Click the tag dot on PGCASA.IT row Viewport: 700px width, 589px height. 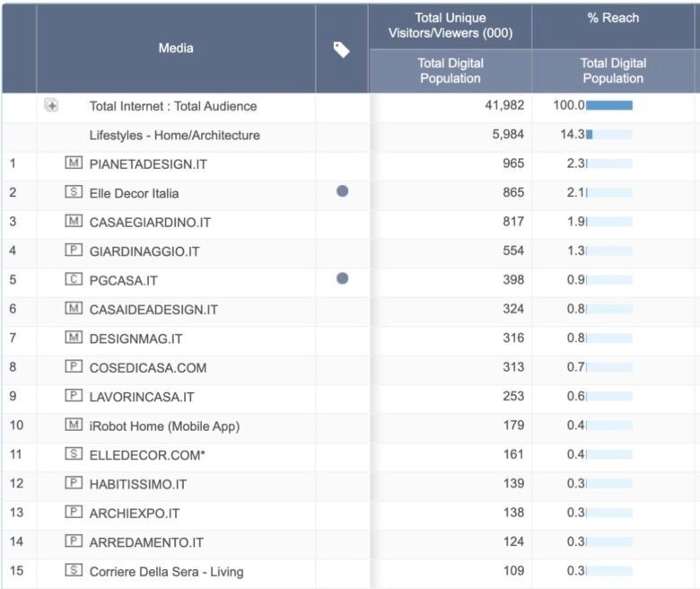pos(343,278)
